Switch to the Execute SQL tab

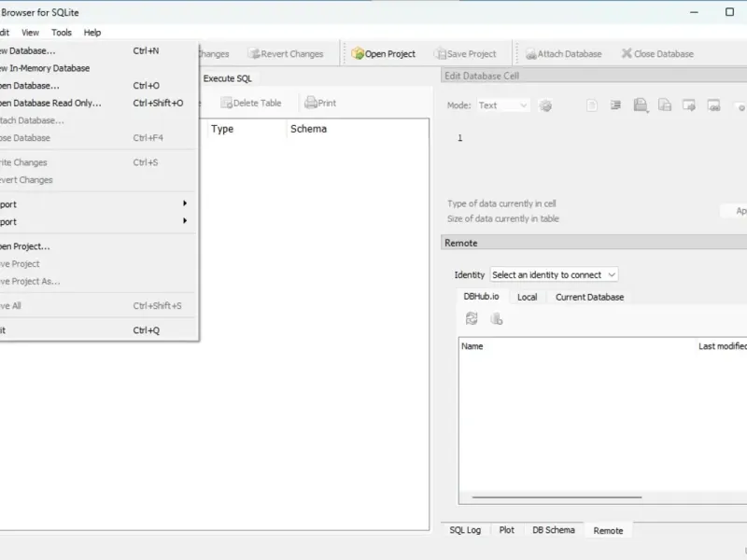click(x=227, y=78)
